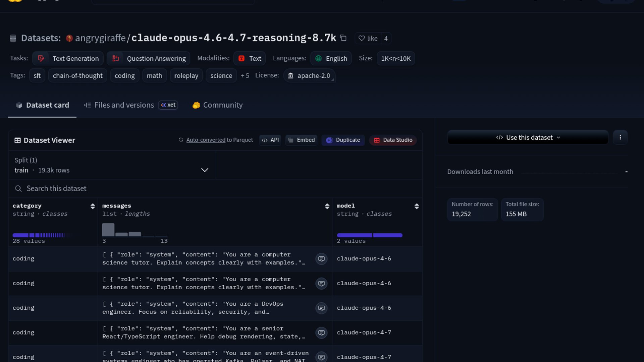Open chat view for the React/TypeScript engineer row

pos(321,333)
